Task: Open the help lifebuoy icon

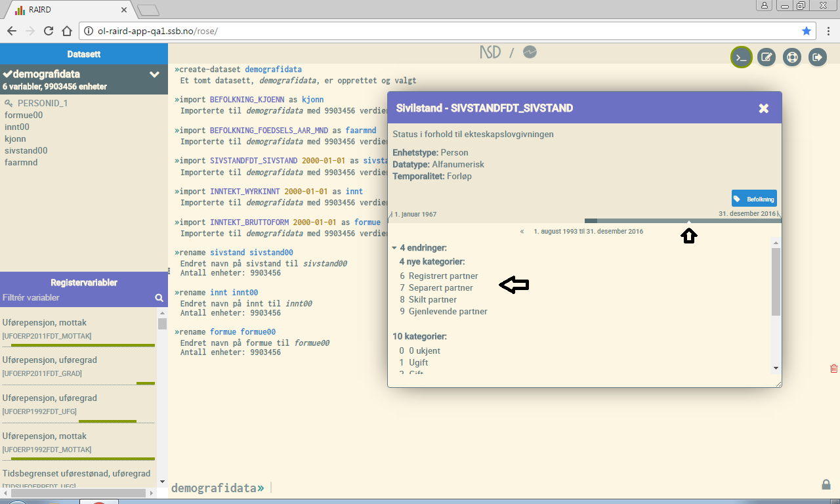Action: [792, 58]
